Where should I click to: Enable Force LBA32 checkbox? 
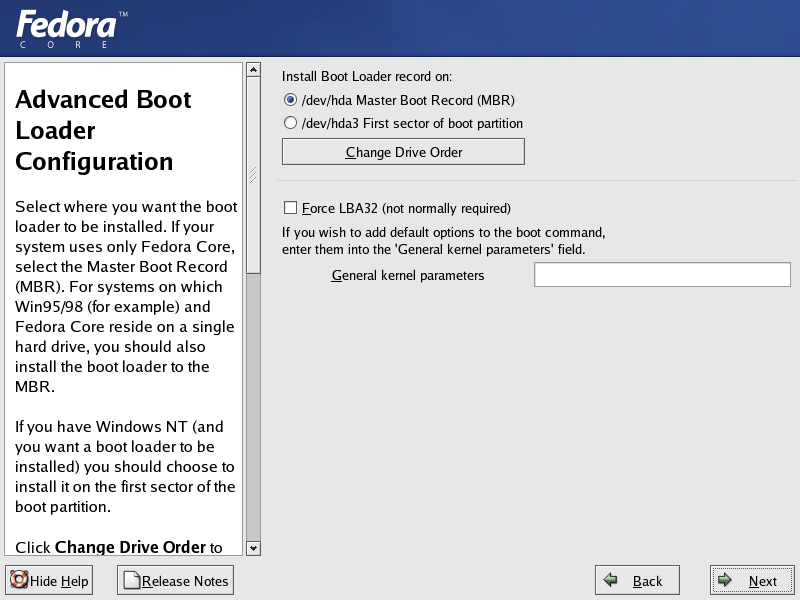(290, 208)
